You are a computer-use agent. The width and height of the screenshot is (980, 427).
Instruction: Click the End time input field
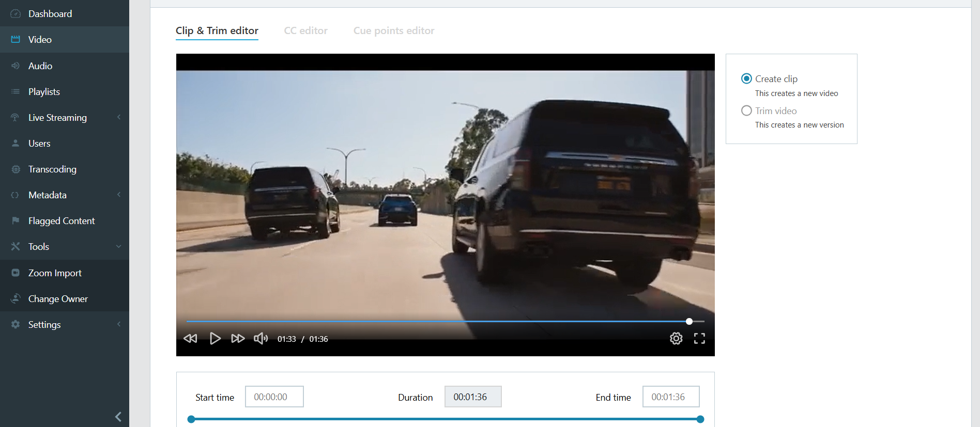[671, 397]
